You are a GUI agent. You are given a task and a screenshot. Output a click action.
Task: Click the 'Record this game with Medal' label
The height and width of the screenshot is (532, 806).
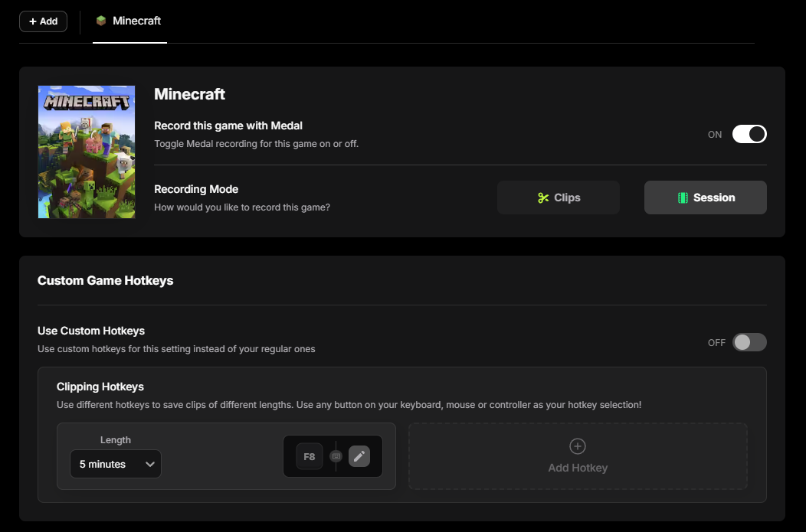click(x=228, y=126)
